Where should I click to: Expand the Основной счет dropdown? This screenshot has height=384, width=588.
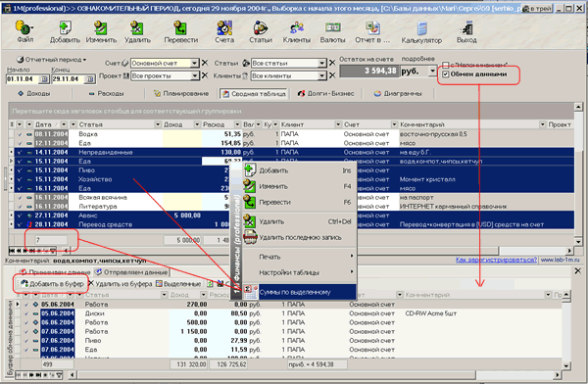point(194,63)
